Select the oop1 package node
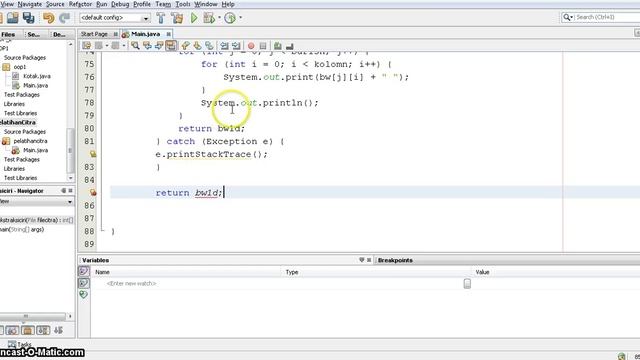640x360 pixels. pos(20,67)
